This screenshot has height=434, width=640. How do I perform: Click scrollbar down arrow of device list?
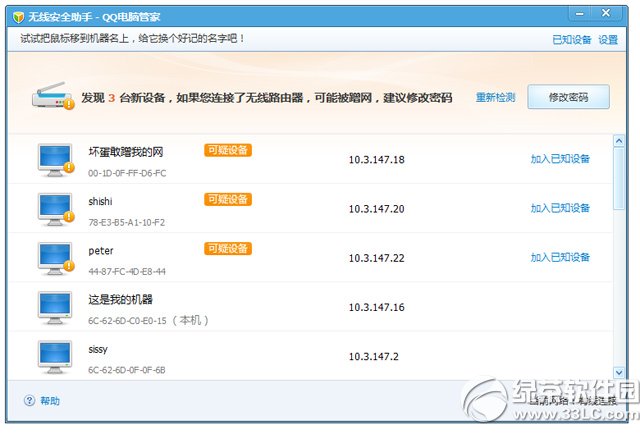click(x=617, y=372)
